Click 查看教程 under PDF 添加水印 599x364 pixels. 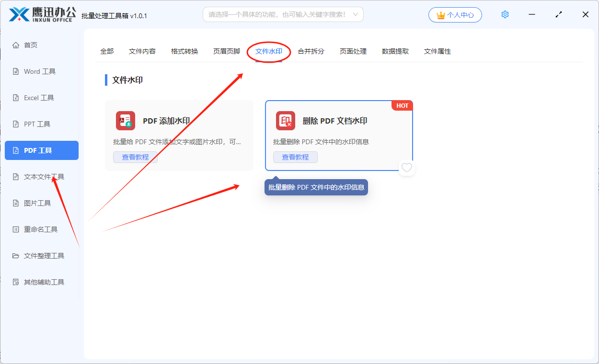(x=135, y=157)
